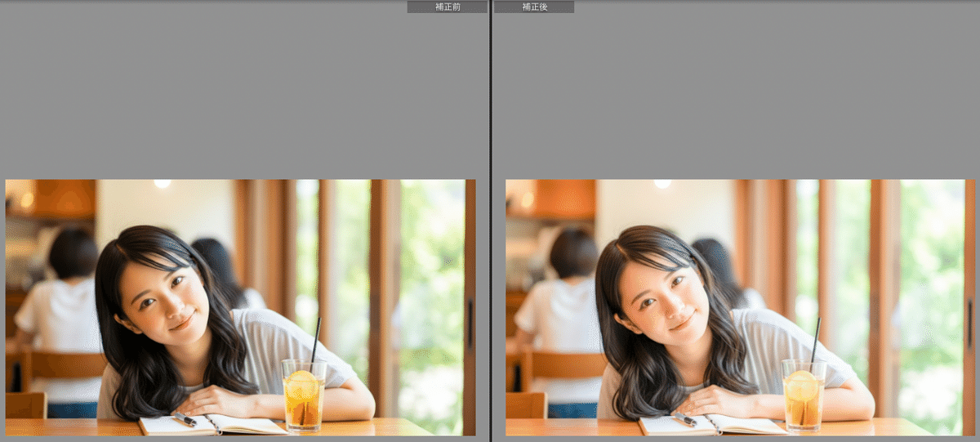Click the vertical divider between before and after panes

click(x=490, y=221)
